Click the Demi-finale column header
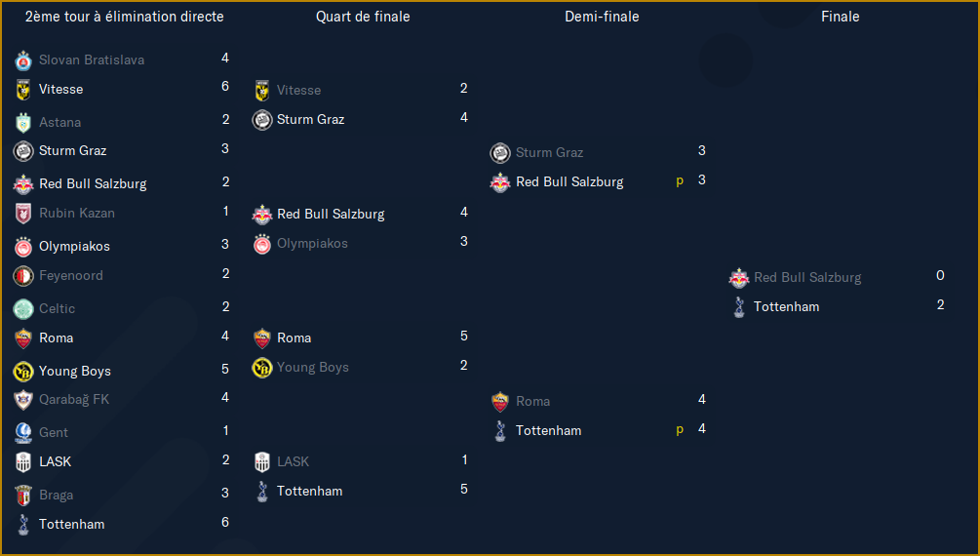 (x=602, y=17)
